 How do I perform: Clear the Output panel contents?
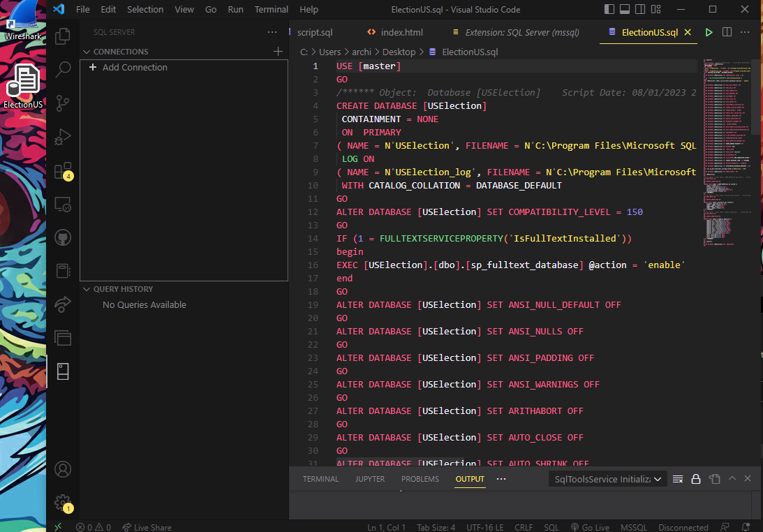click(x=677, y=479)
